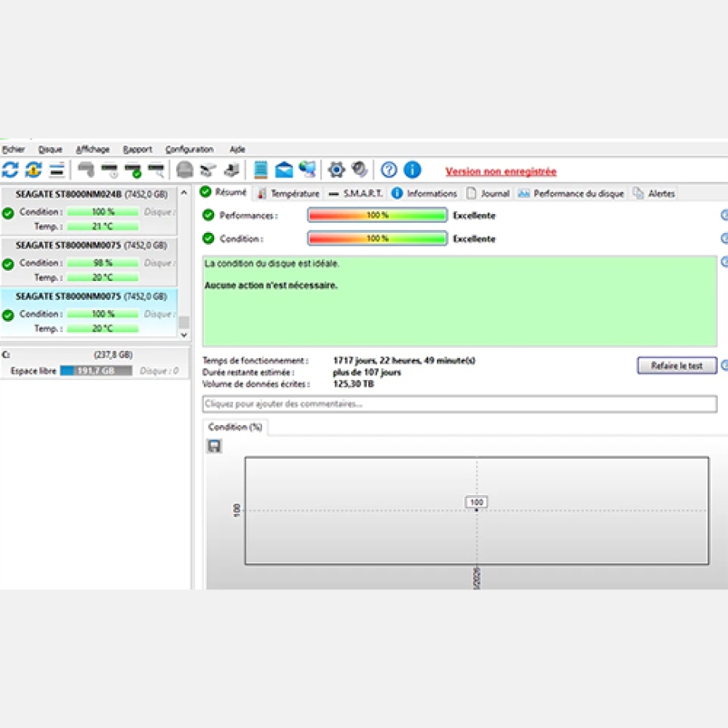728x728 pixels.
Task: Open the blue notepad report icon
Action: (x=261, y=170)
